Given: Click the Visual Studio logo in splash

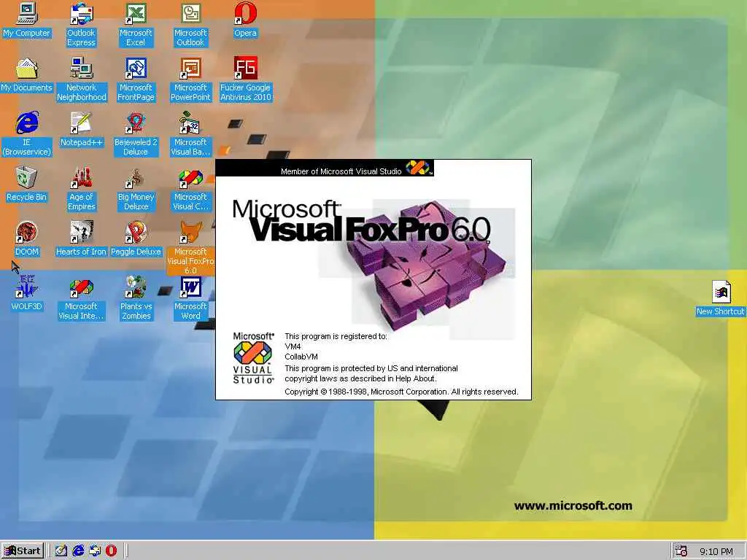Looking at the screenshot, I should click(253, 358).
